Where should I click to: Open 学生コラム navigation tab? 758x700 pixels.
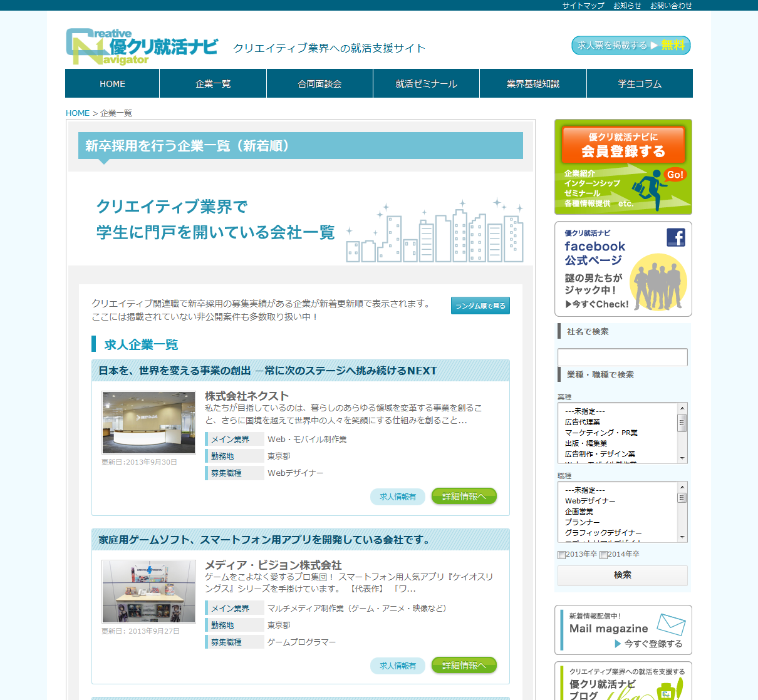640,83
